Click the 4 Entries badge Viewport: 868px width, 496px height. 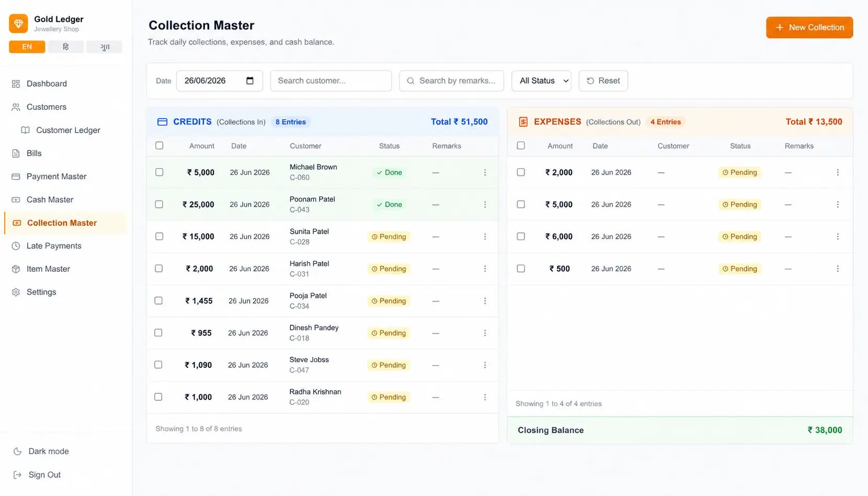[x=666, y=122]
